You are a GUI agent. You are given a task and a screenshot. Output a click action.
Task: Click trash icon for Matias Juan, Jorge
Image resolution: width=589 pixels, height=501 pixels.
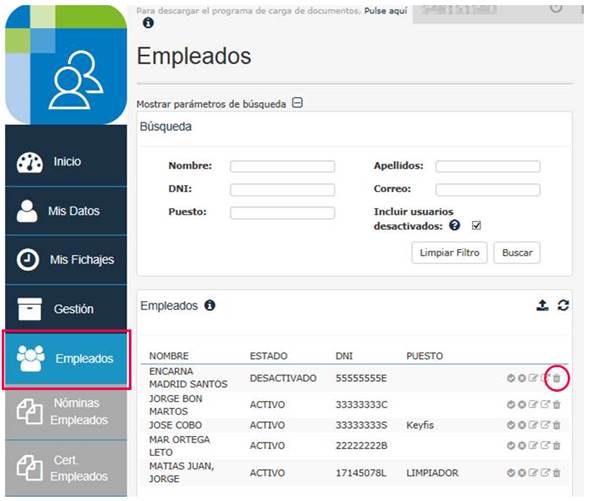557,473
